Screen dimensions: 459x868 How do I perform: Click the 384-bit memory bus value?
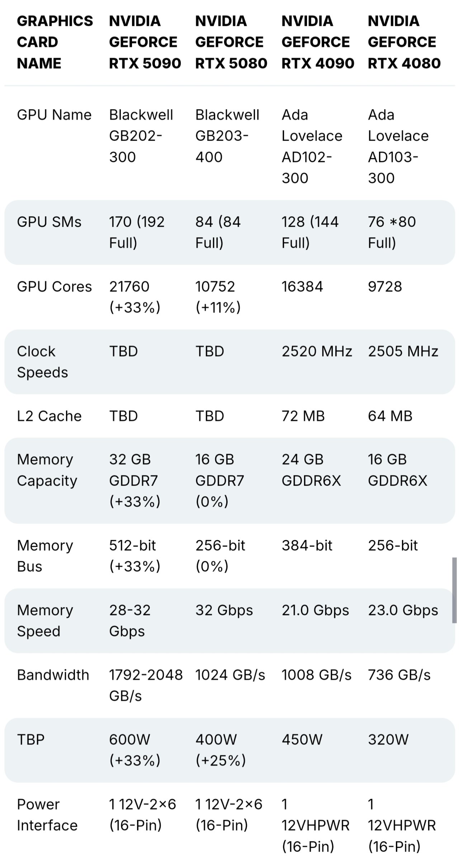coord(307,545)
